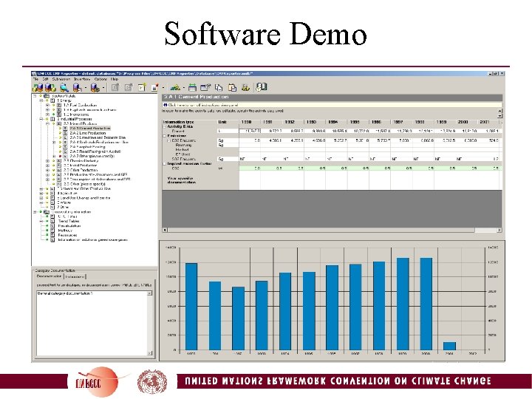Open the File menu
532x399 pixels.
[x=35, y=79]
